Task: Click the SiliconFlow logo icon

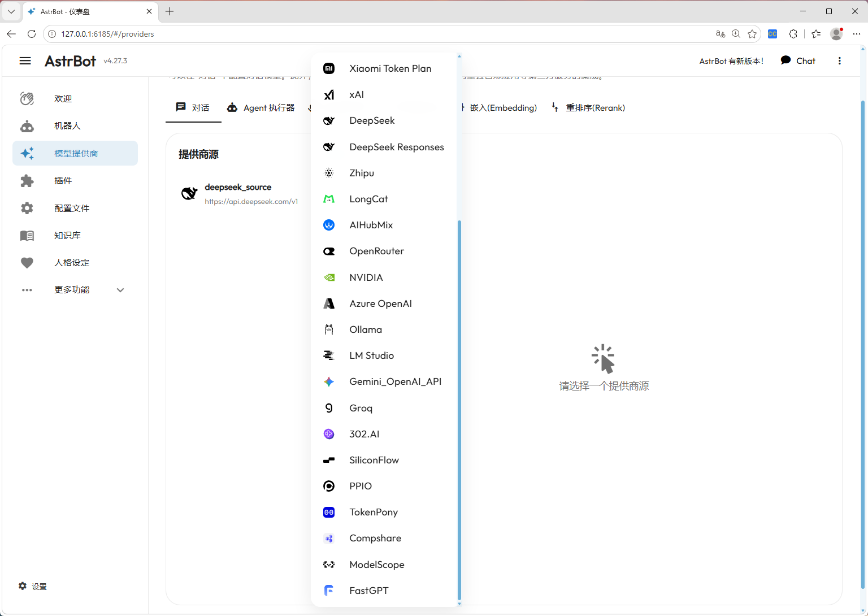Action: pyautogui.click(x=329, y=460)
